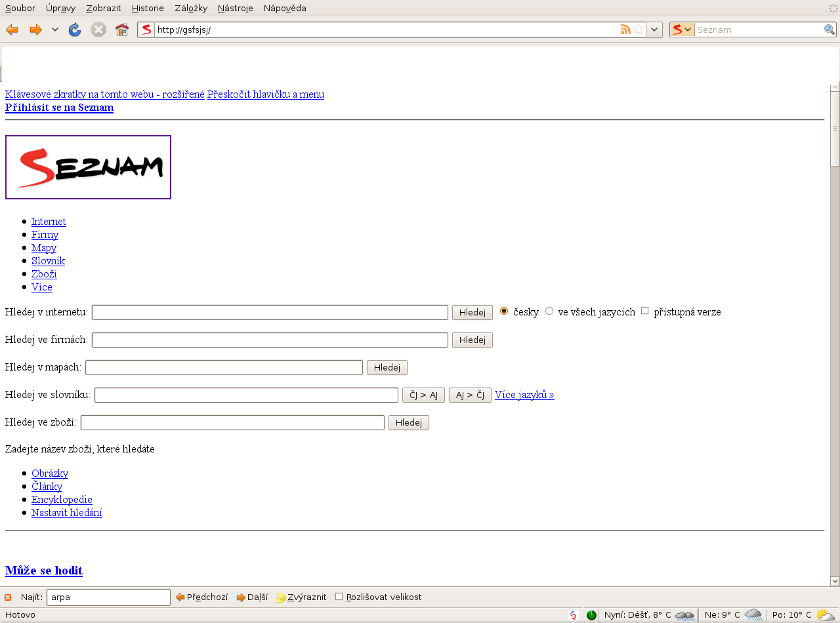Click the Hledej ve zboží text field
The image size is (840, 623).
point(232,422)
